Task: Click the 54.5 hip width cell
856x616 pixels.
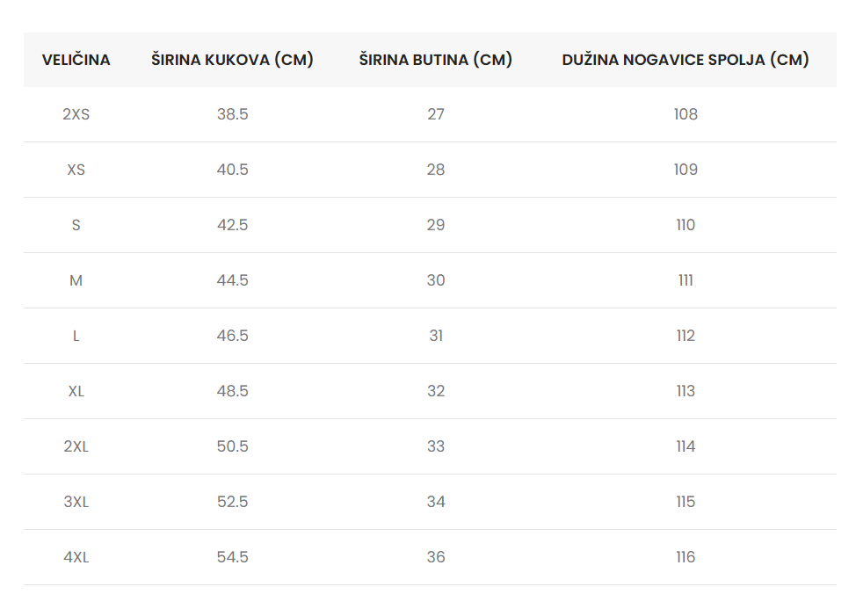Action: click(x=233, y=557)
